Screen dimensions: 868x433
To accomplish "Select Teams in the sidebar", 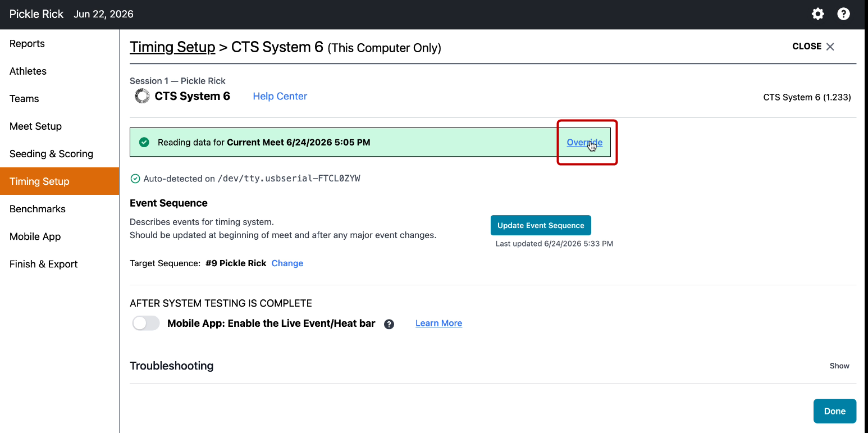I will (60, 99).
